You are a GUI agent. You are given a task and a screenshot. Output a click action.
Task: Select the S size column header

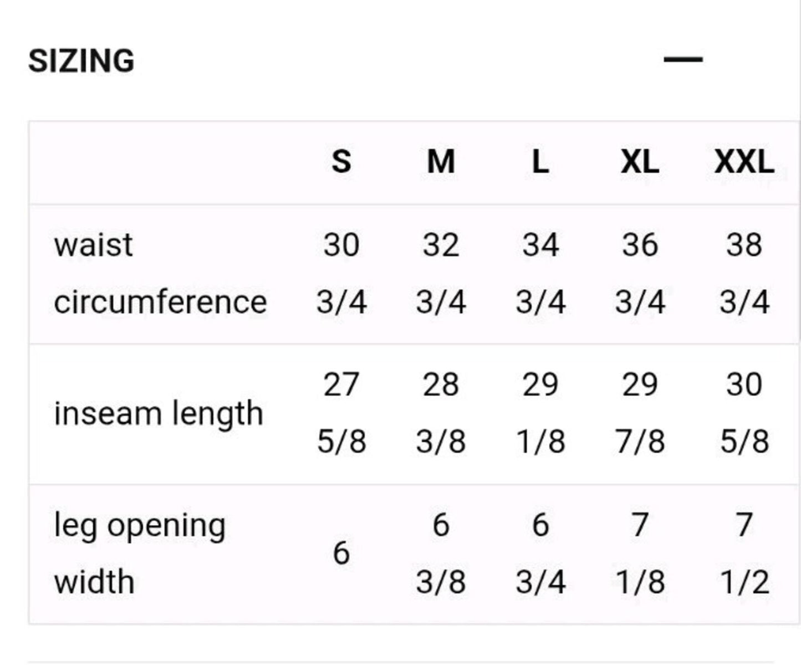click(x=341, y=162)
